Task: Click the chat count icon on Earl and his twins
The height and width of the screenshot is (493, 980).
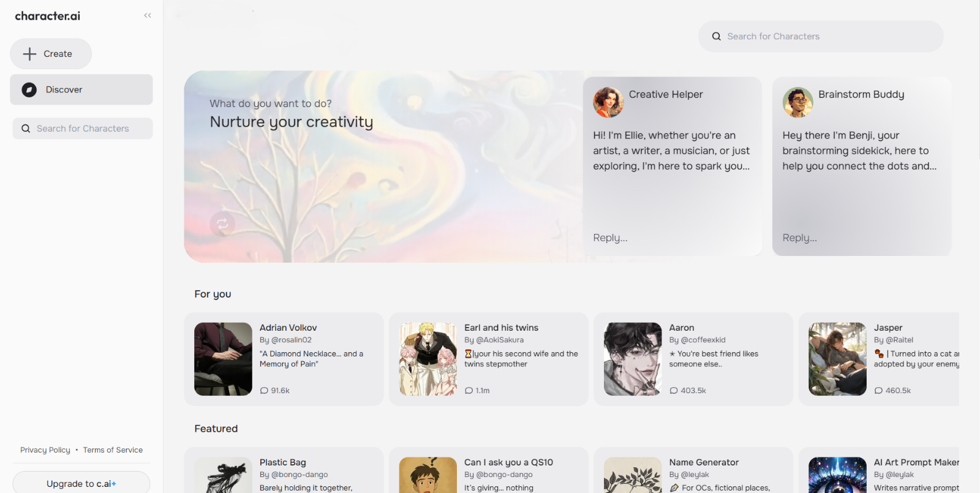Action: (469, 391)
